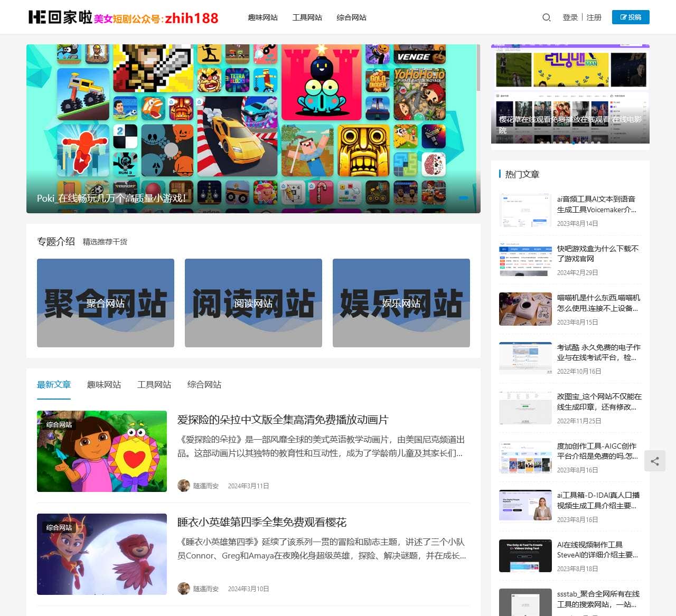Open 综合网站 in the top navigation

(351, 17)
